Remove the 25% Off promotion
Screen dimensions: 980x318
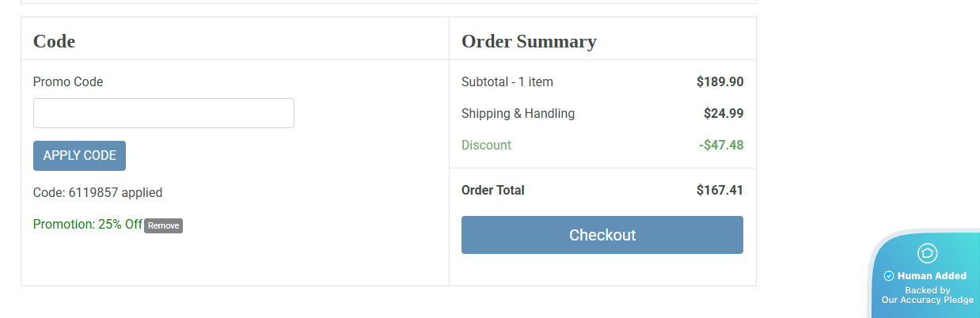(x=164, y=225)
